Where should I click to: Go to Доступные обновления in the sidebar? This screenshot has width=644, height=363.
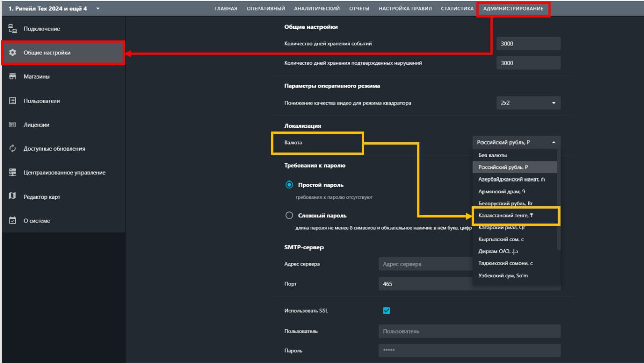63,149
